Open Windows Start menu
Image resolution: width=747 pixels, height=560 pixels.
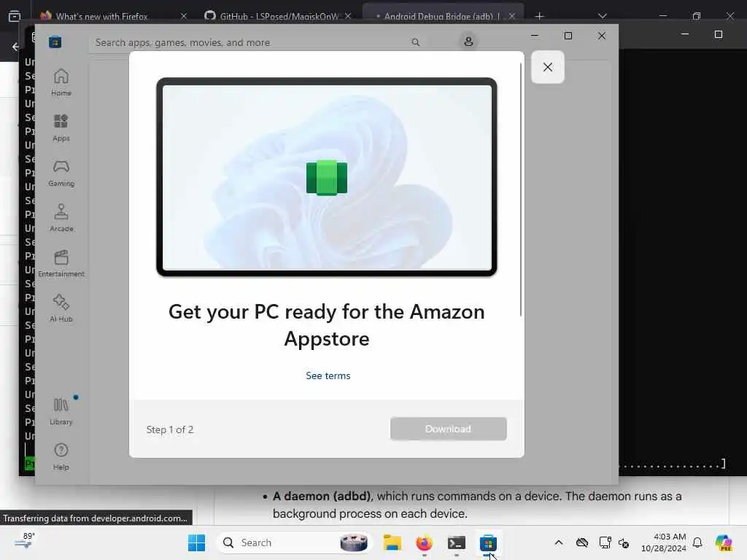(196, 542)
